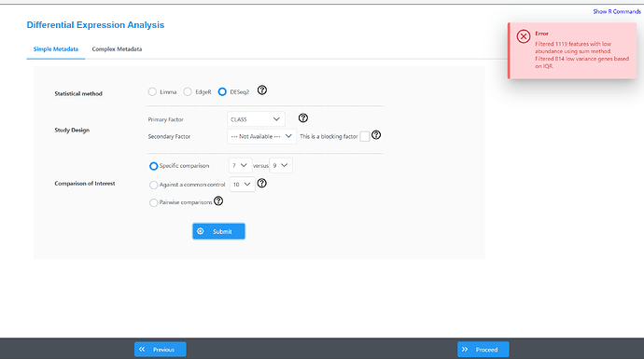644x359 pixels.
Task: Click the Submit button
Action: 219,231
